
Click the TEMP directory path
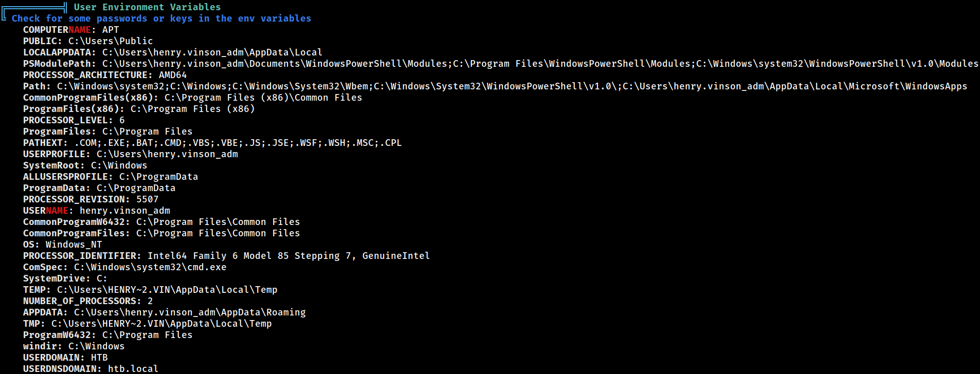(167, 290)
